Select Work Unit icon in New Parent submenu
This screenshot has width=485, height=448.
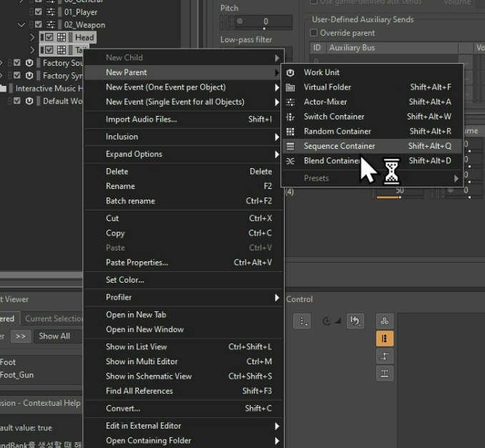(x=290, y=72)
